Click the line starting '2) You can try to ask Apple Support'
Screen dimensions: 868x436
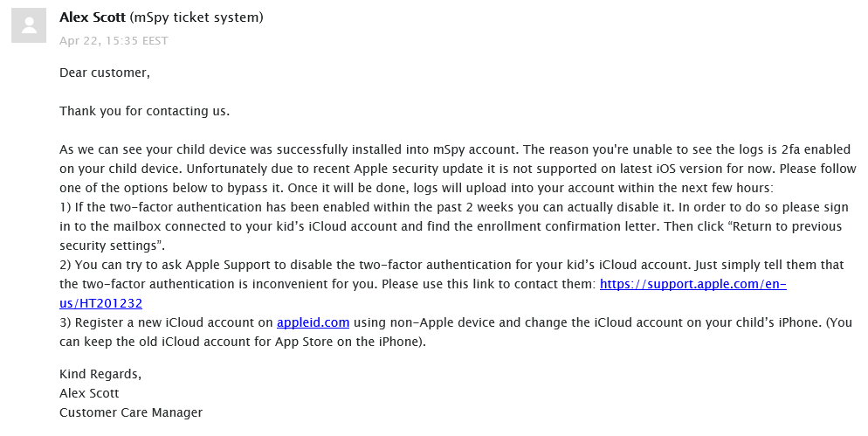coord(451,265)
